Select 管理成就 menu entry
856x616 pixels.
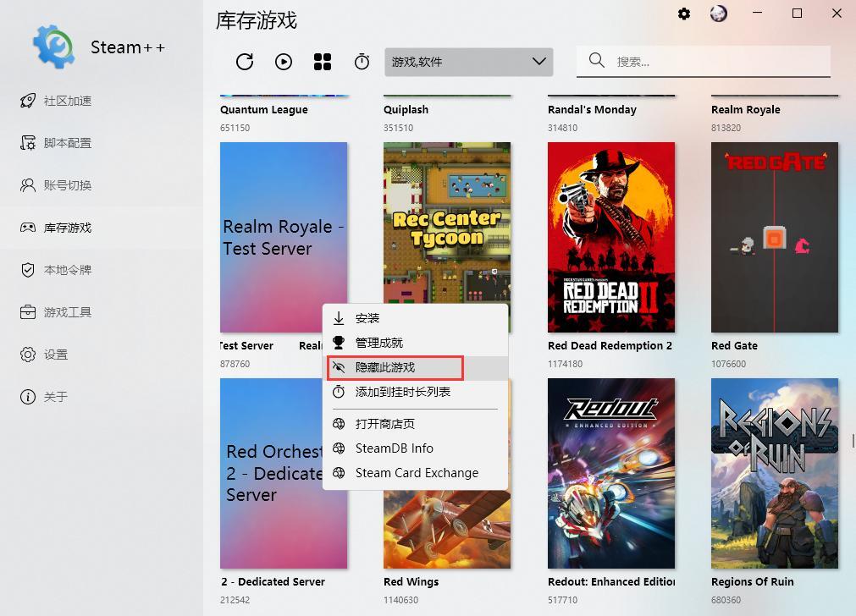415,343
